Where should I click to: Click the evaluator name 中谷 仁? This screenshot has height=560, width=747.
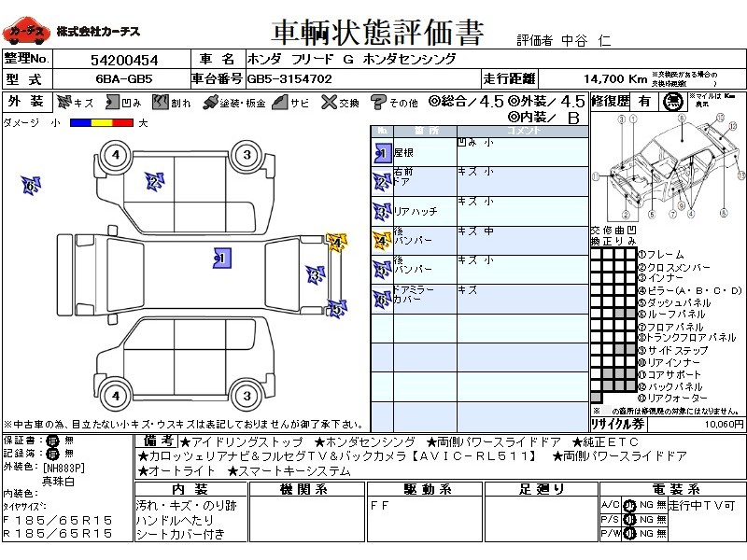point(586,41)
